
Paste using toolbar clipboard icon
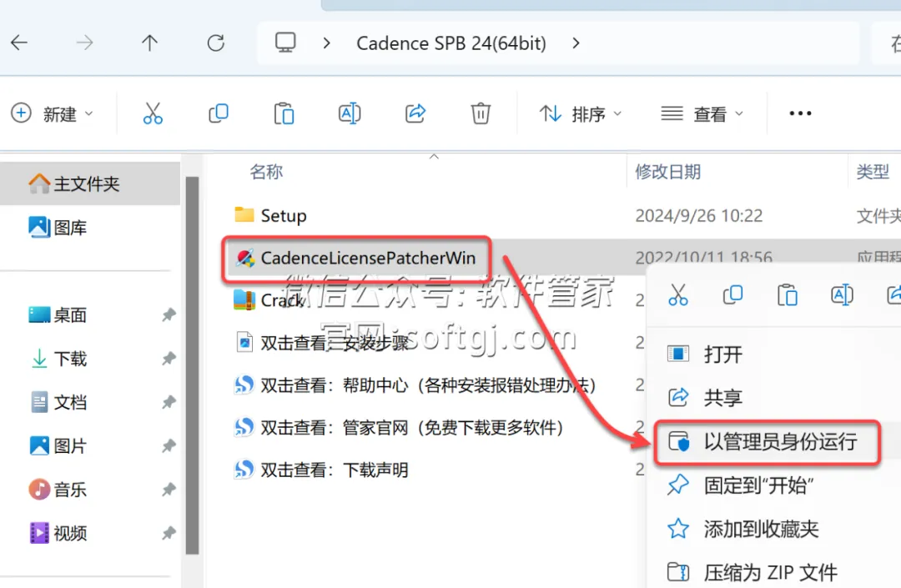tap(284, 113)
